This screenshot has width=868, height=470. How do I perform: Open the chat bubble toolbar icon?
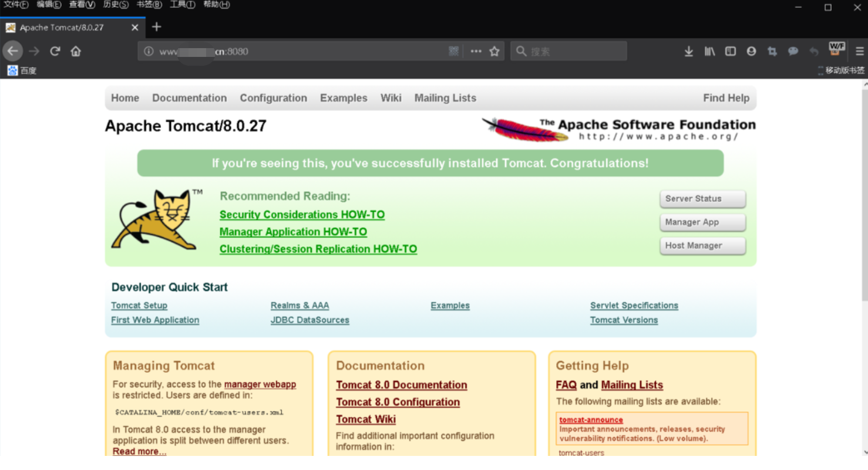tap(793, 51)
